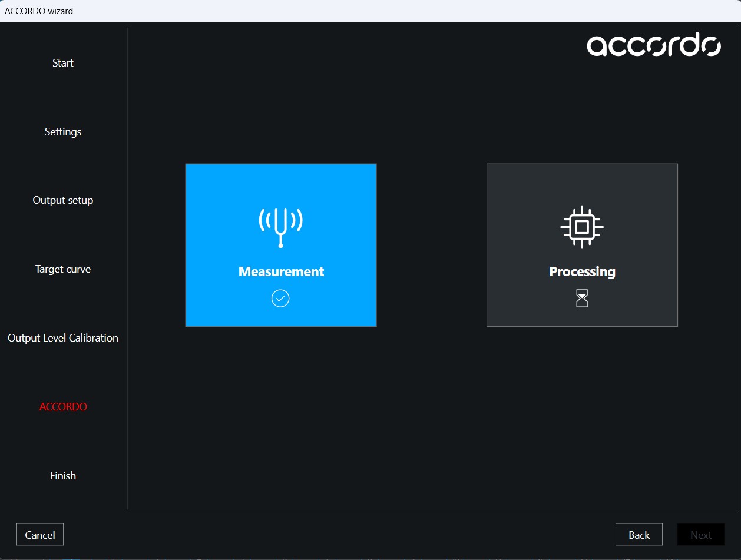This screenshot has height=560, width=741.
Task: Jump to the Finish step
Action: coord(63,476)
